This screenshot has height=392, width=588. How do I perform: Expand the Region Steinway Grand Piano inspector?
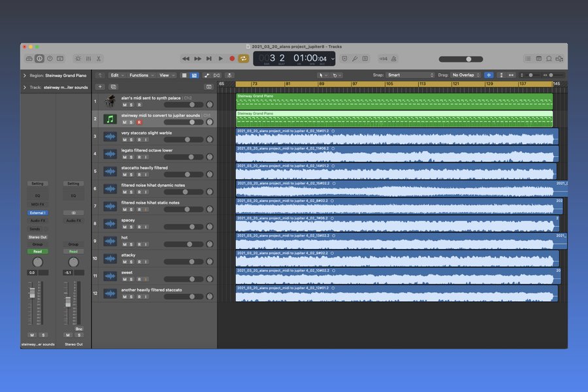(25, 75)
